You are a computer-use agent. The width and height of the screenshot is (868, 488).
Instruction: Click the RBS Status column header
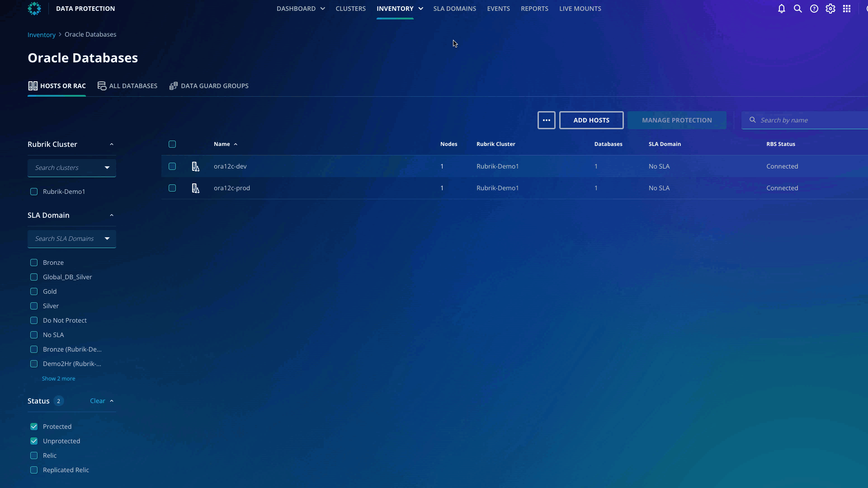tap(781, 144)
